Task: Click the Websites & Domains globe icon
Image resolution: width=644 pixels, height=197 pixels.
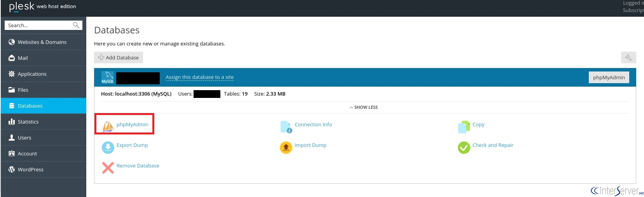Action: 12,42
